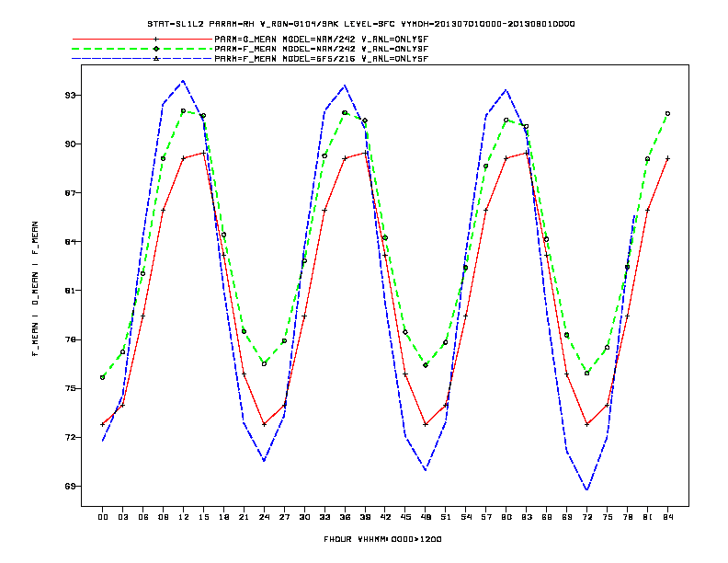Click green circle data point at hour 48
This screenshot has height=563, width=728.
[426, 365]
